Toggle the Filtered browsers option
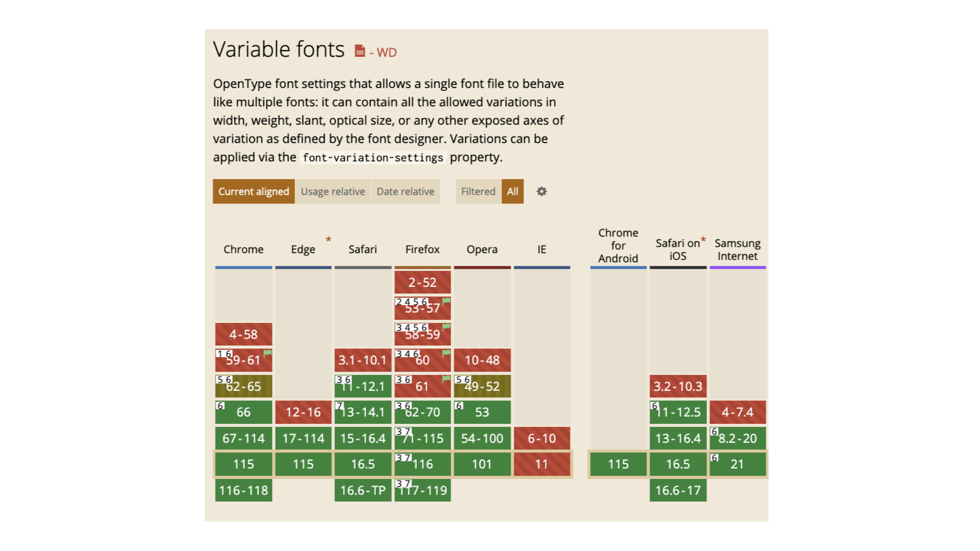This screenshot has width=980, height=551. [x=478, y=191]
